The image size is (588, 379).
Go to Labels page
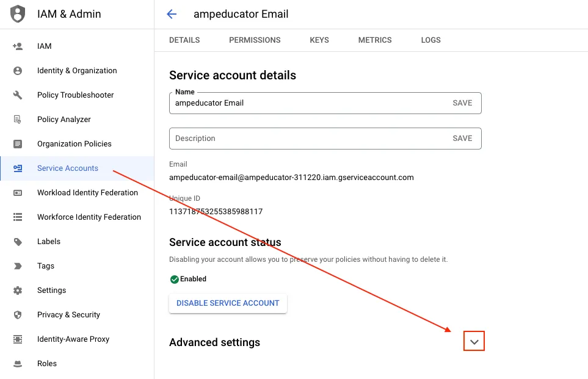pyautogui.click(x=77, y=242)
